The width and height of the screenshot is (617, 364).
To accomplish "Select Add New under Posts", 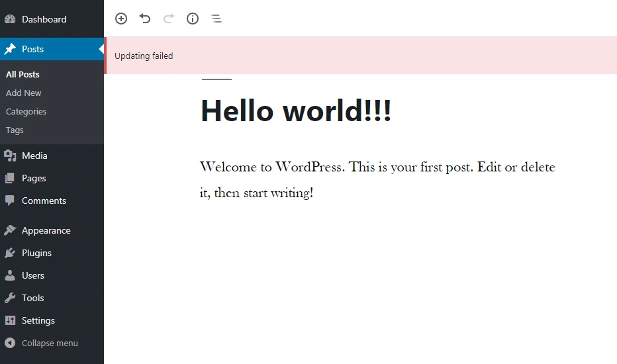I will tap(24, 93).
